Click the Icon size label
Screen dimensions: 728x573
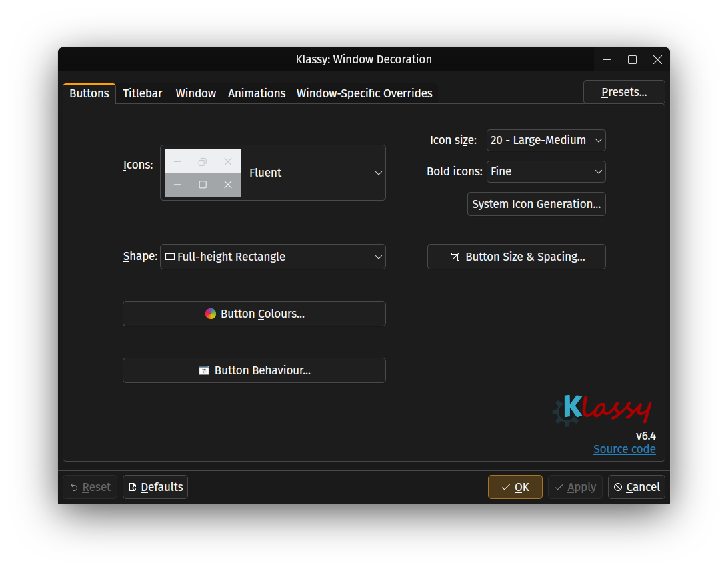pos(453,140)
